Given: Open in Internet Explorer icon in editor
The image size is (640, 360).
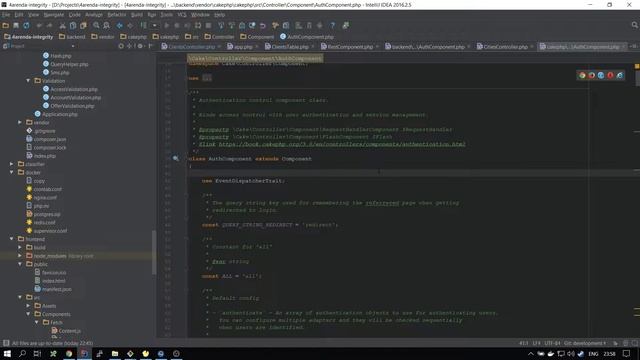Looking at the screenshot, I should point(620,75).
